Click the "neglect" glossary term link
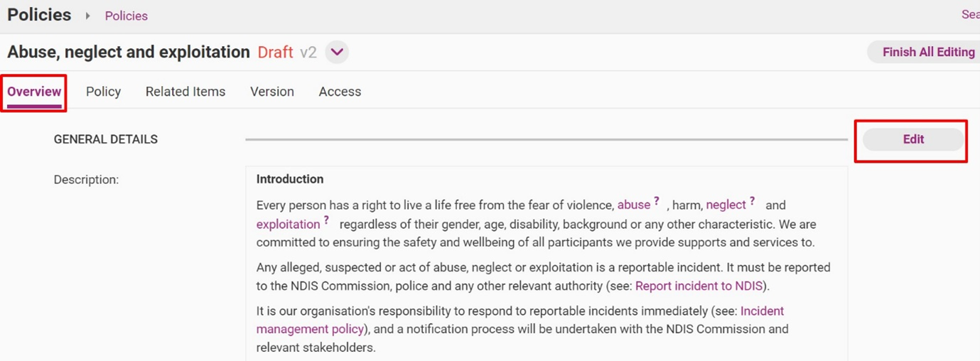980x361 pixels. click(726, 205)
